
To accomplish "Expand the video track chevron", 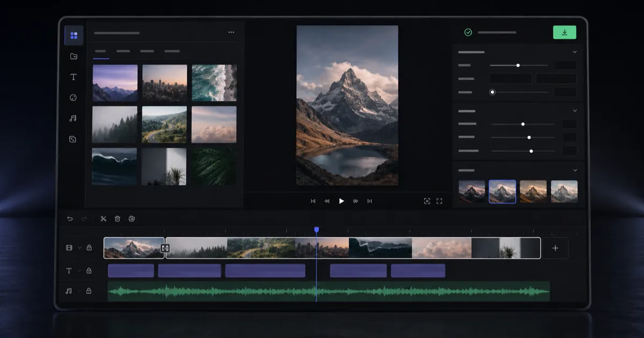I will 80,248.
